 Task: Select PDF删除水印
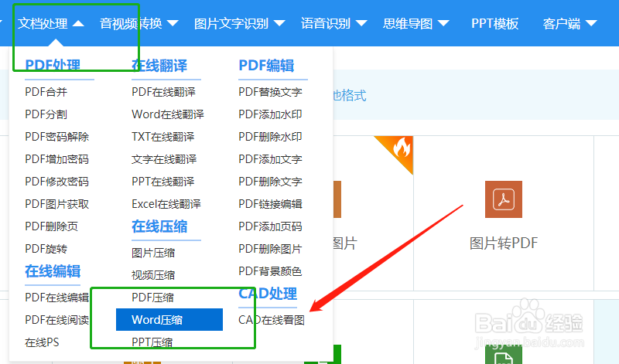coord(270,137)
